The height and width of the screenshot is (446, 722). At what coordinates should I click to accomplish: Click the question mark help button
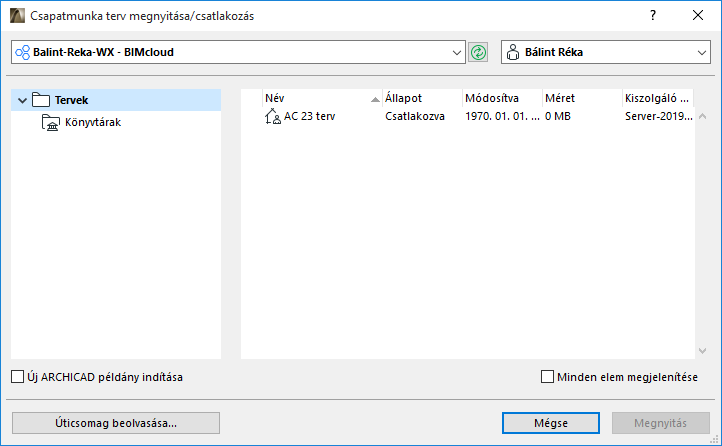tap(653, 16)
